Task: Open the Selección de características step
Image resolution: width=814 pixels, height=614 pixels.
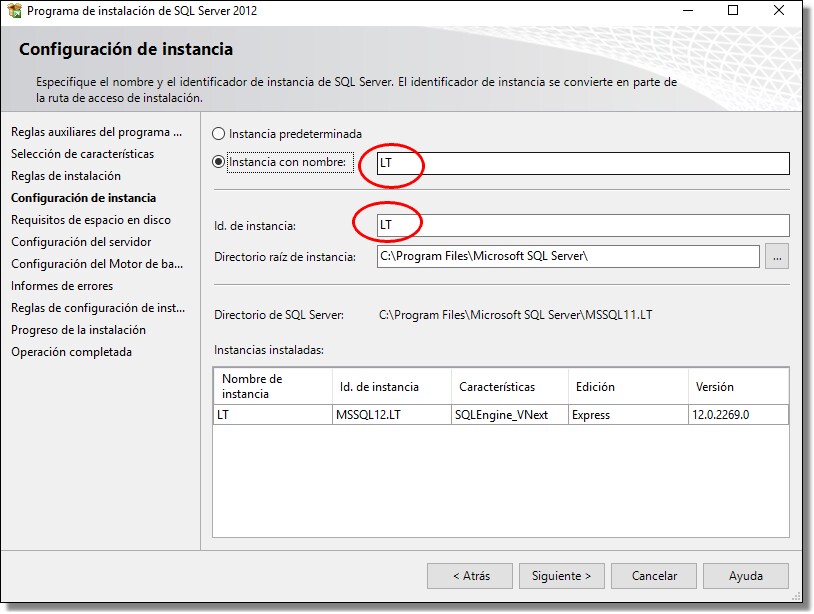Action: pos(83,154)
